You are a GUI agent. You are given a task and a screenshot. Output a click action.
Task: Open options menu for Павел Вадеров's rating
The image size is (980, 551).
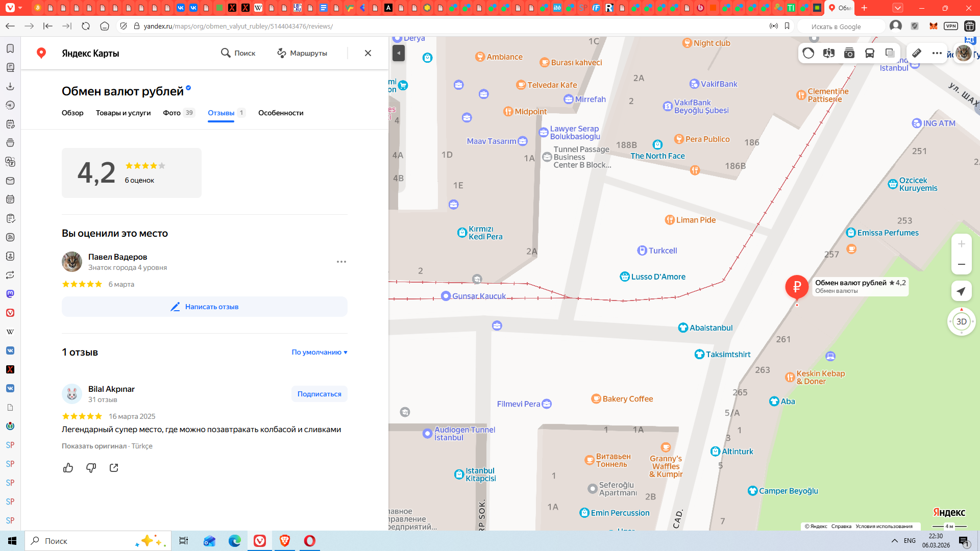click(341, 262)
